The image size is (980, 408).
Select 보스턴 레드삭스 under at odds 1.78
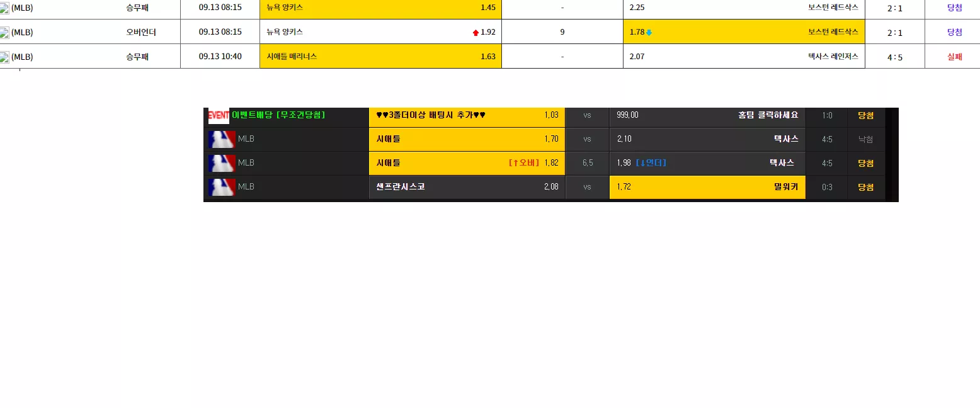(x=744, y=32)
